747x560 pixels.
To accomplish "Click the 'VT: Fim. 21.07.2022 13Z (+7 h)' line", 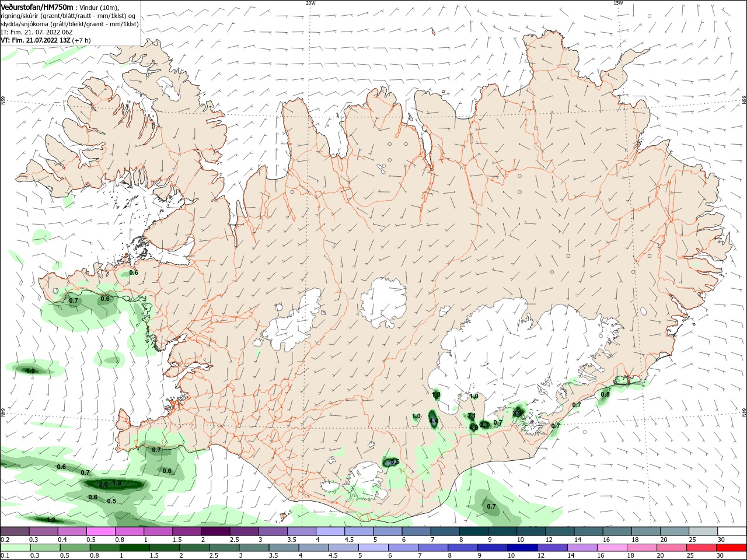I will pyautogui.click(x=46, y=40).
